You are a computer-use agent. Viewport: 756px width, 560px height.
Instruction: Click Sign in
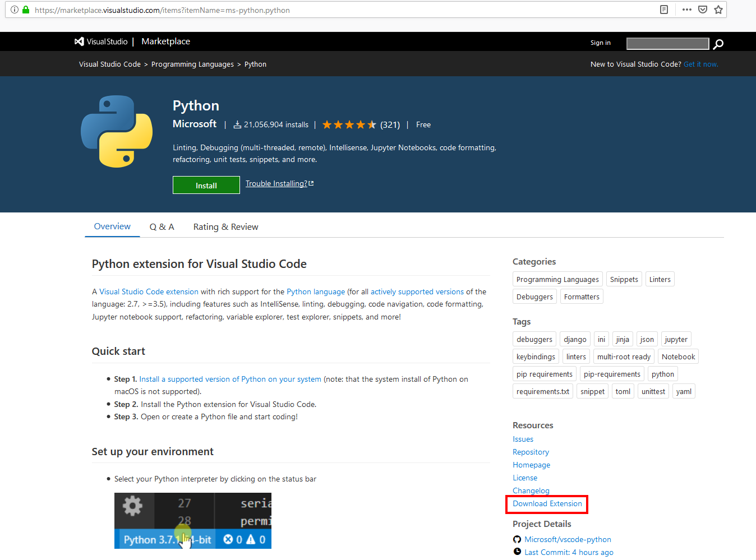(600, 43)
